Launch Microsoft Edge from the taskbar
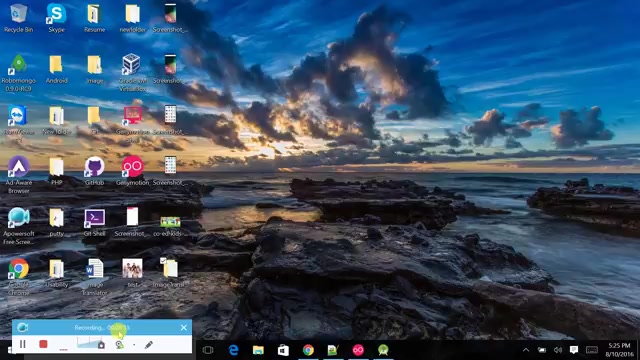Screen dimensions: 640x360 click(x=233, y=350)
